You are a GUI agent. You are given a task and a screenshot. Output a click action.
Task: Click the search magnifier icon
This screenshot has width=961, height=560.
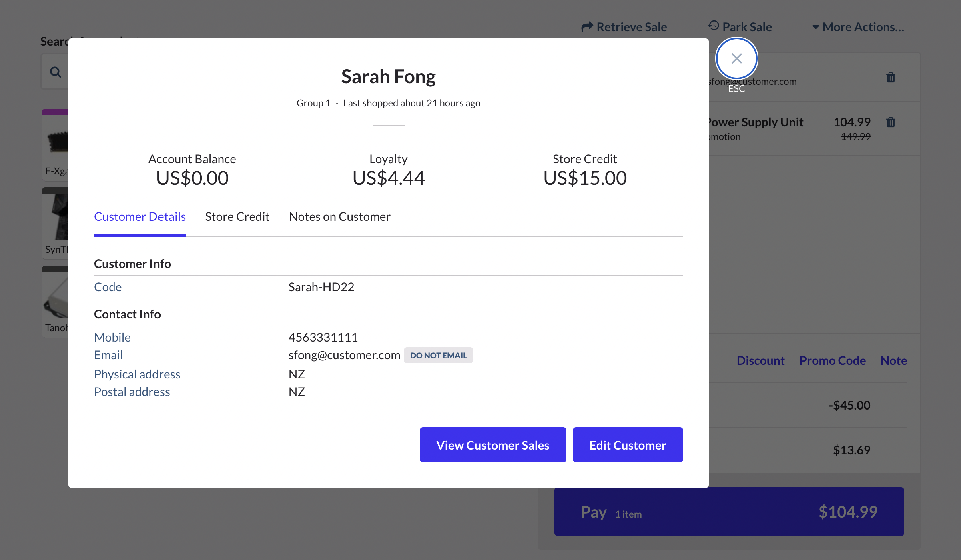point(56,72)
